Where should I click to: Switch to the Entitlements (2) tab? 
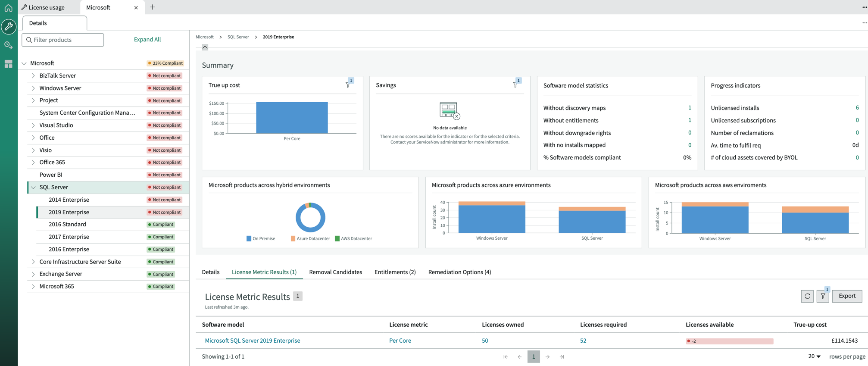[x=395, y=272]
